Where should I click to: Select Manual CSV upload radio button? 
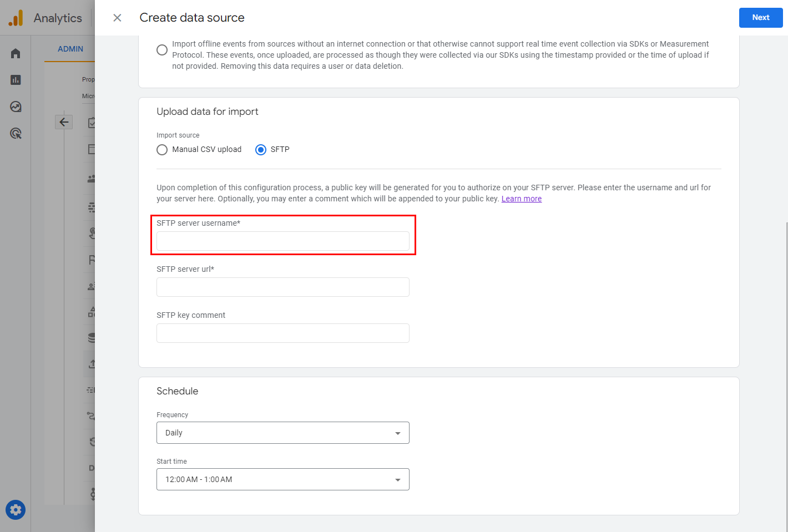pyautogui.click(x=162, y=150)
